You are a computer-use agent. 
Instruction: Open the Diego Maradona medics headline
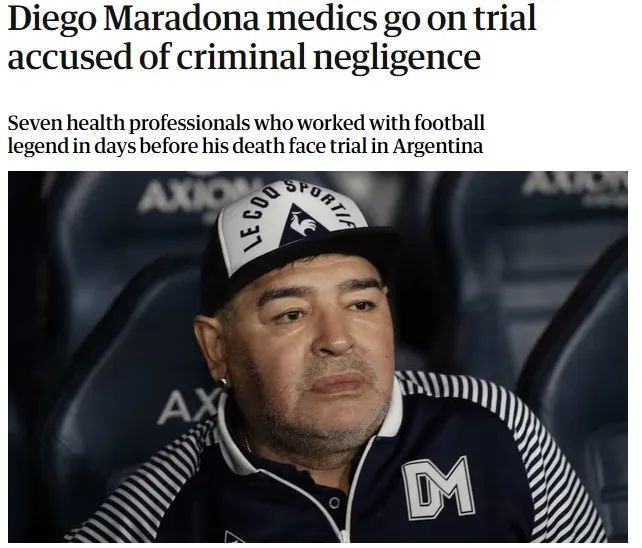click(272, 37)
